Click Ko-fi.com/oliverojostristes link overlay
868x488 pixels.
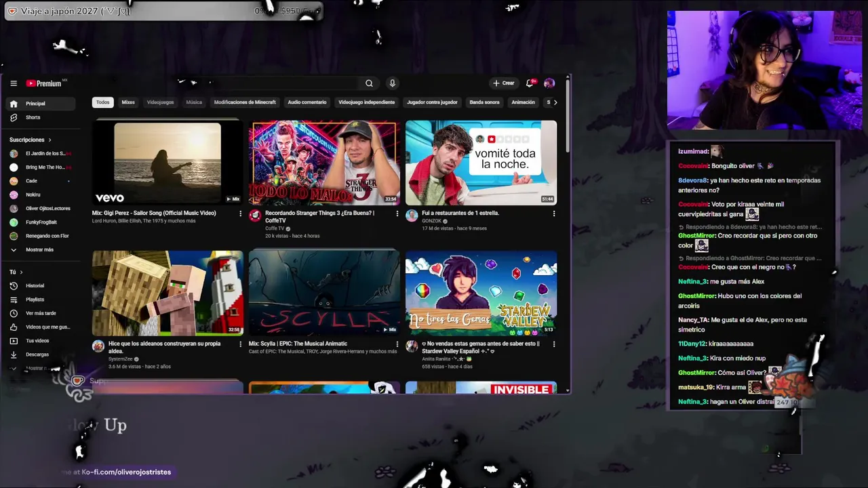[x=126, y=472]
